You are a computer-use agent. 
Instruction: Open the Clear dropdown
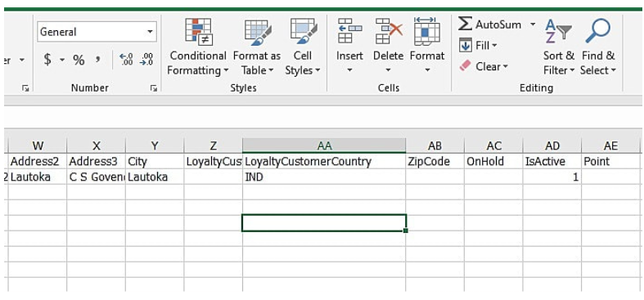[484, 66]
